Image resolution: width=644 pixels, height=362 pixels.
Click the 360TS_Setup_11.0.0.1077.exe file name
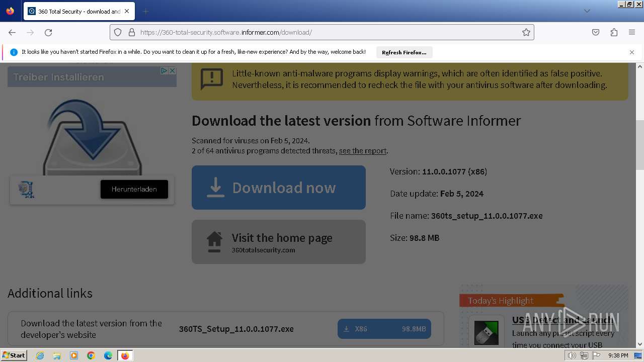pyautogui.click(x=236, y=329)
